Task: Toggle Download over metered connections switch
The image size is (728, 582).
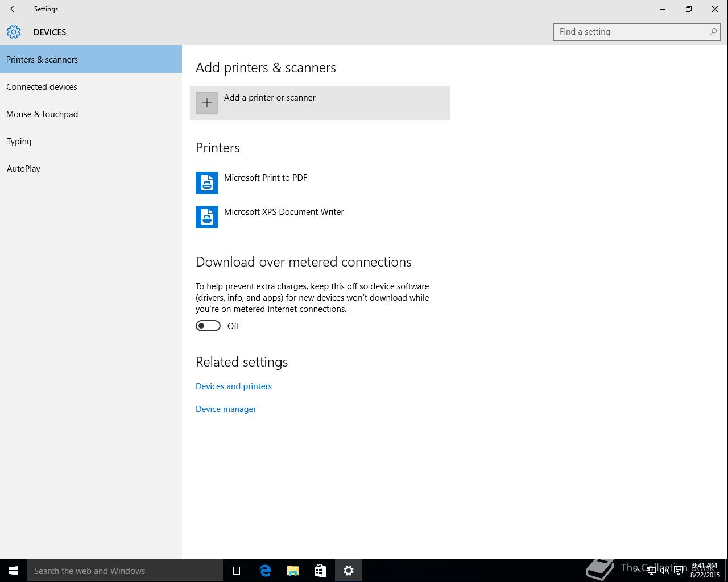Action: (x=208, y=326)
